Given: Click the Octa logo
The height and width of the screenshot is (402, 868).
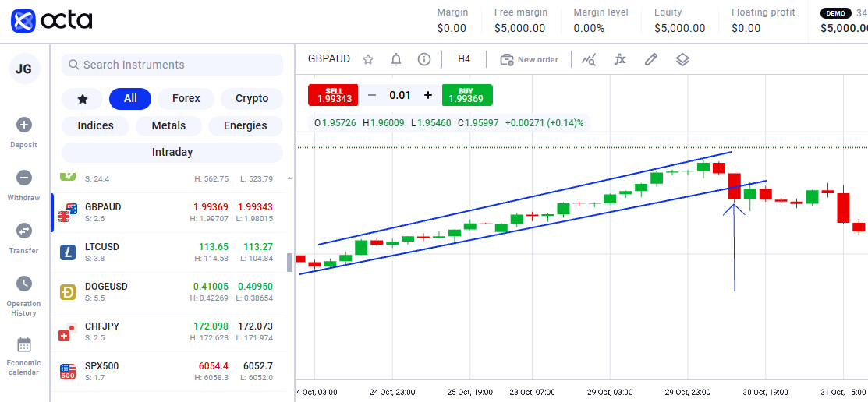Looking at the screenshot, I should [51, 21].
